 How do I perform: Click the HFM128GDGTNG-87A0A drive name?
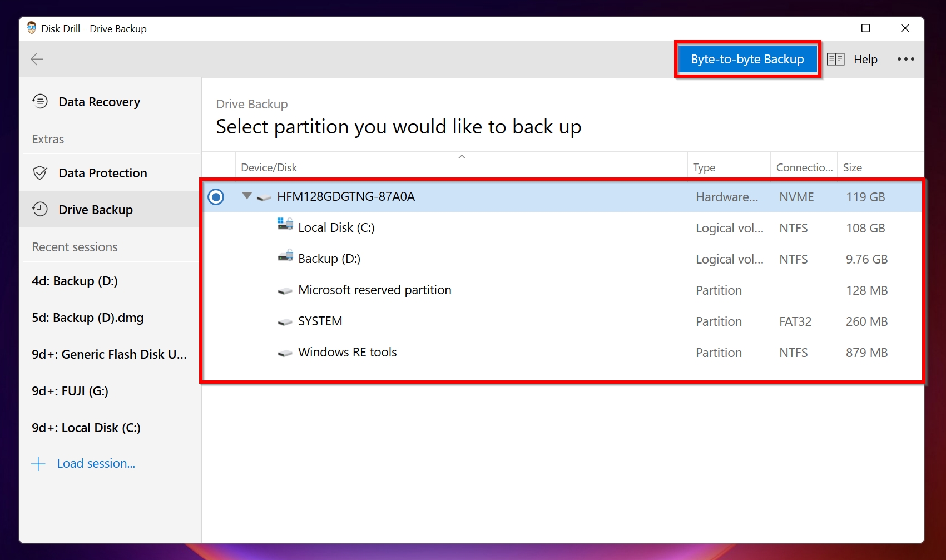346,196
